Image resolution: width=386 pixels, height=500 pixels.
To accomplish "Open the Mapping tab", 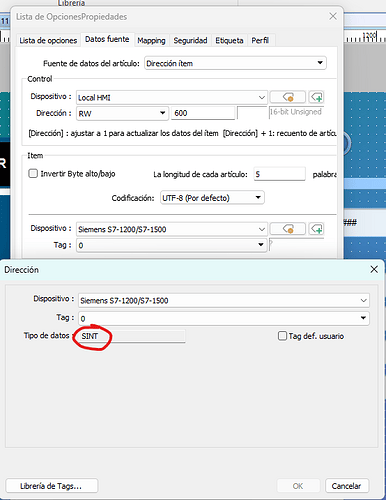I will click(151, 41).
